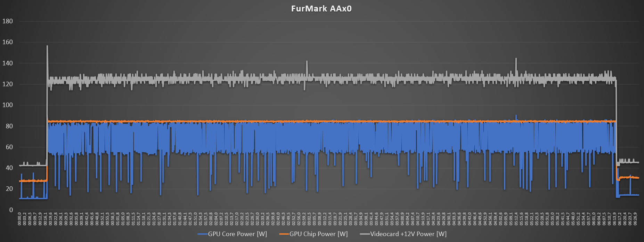
Task: Click the 02:17,0 time axis label
Action: point(237,219)
